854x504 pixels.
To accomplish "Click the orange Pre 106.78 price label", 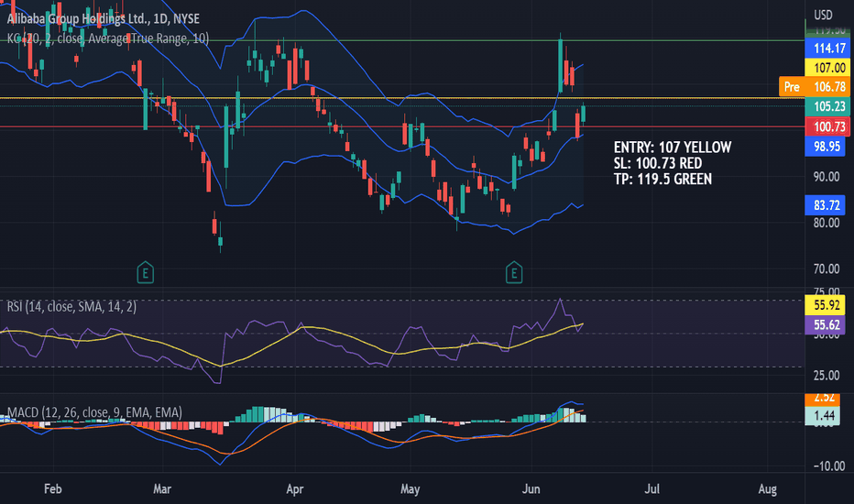I will point(815,87).
